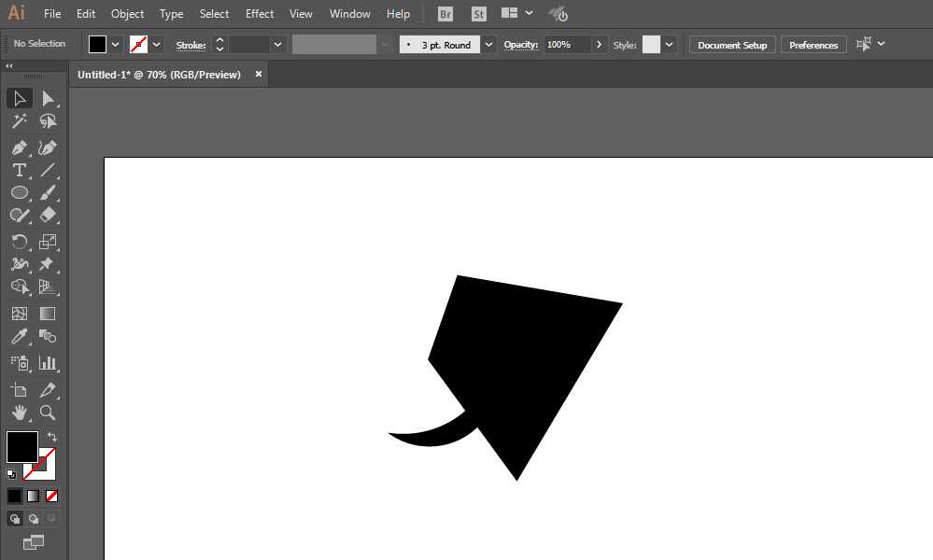
Task: Select the Type tool
Action: click(19, 171)
